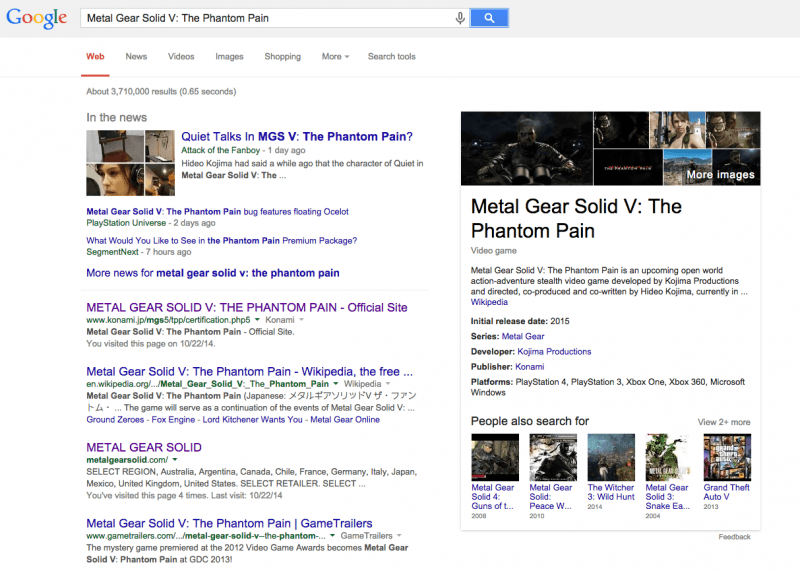This screenshot has height=573, width=800.
Task: Select the Web tab
Action: tap(95, 57)
